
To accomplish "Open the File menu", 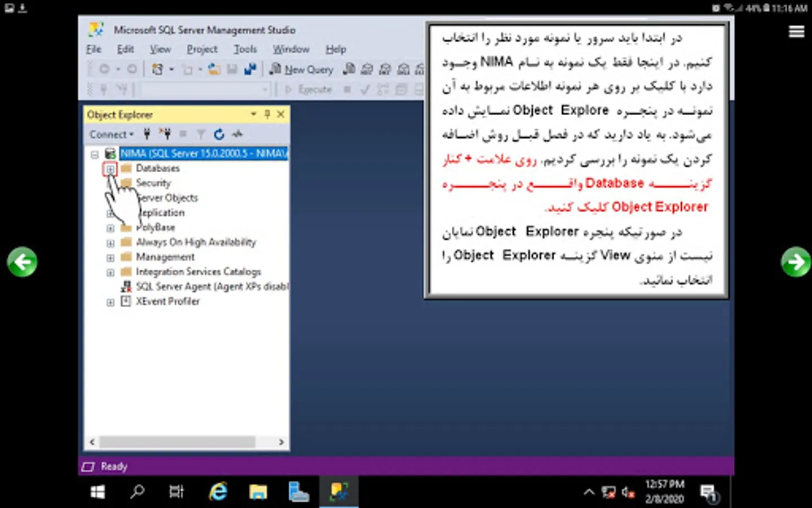I will (x=94, y=49).
